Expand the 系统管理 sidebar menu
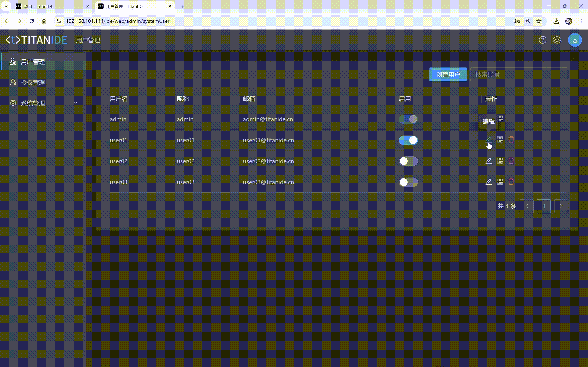The height and width of the screenshot is (367, 588). coord(43,103)
